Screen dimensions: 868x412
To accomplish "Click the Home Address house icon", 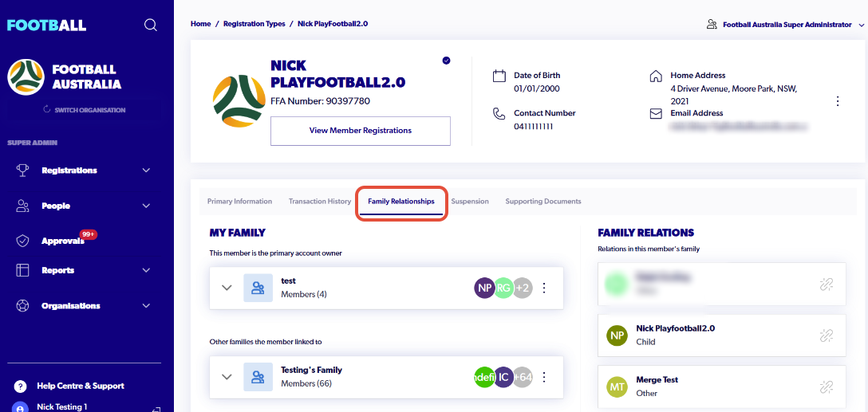I will click(x=656, y=76).
